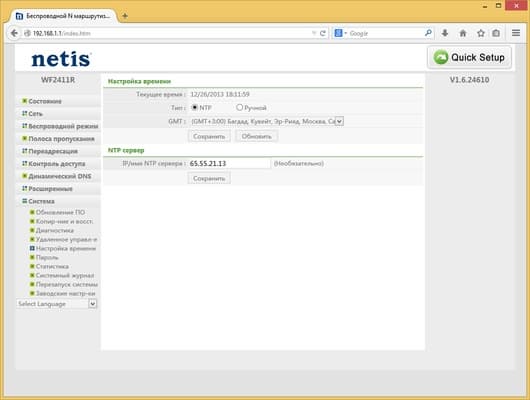The image size is (530, 400).
Task: Reload the page with the refresh icon
Action: [x=323, y=33]
